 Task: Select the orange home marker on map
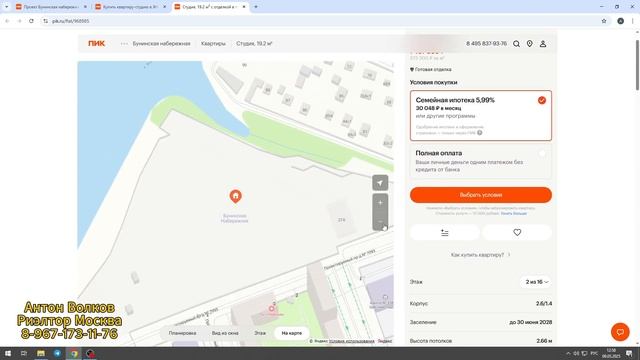pyautogui.click(x=235, y=196)
